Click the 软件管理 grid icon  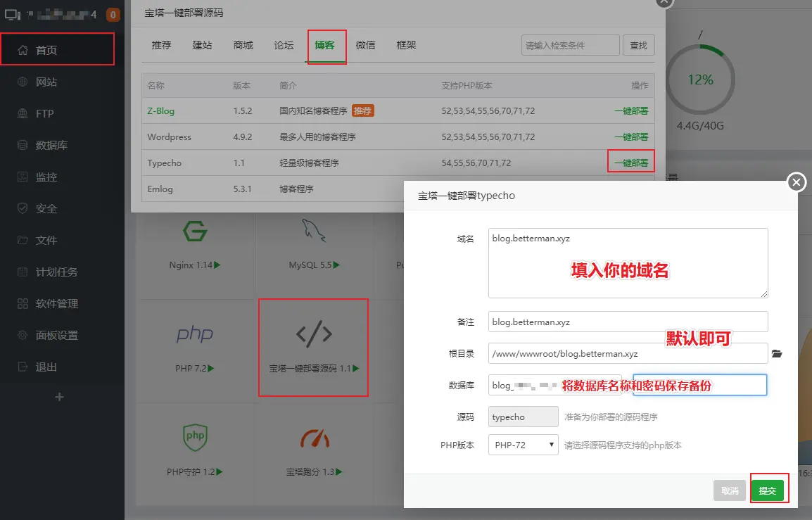[23, 303]
